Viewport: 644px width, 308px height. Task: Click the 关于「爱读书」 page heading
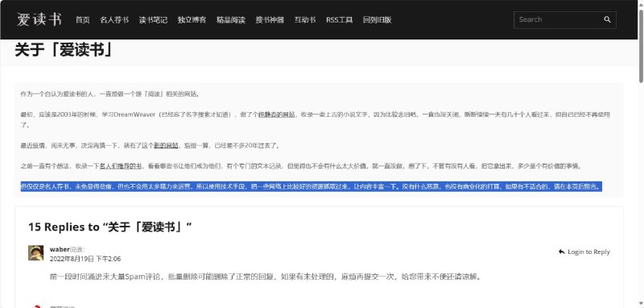coord(64,50)
